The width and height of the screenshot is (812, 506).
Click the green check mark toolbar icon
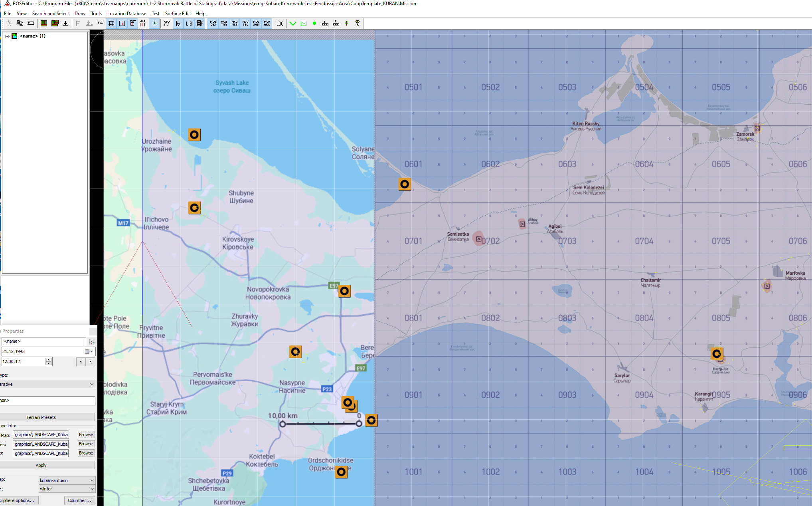point(293,24)
